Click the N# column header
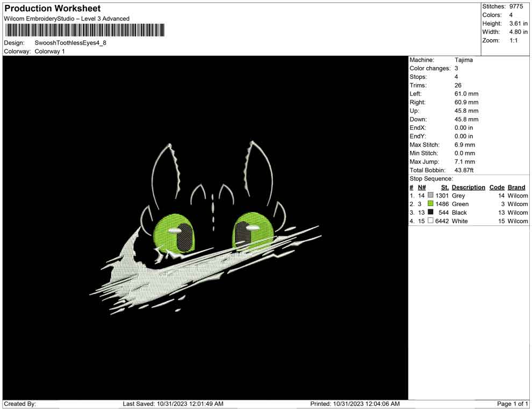532x409 pixels. (422, 187)
